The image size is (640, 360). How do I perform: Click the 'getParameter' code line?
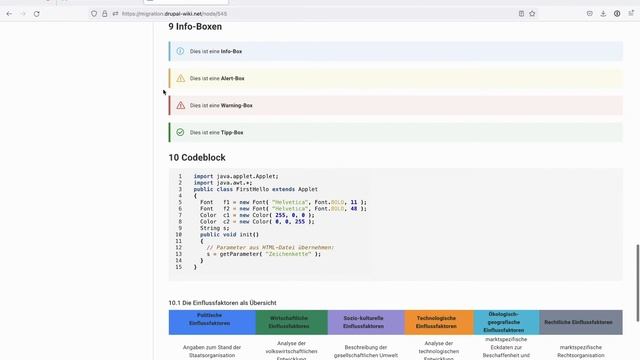point(264,254)
